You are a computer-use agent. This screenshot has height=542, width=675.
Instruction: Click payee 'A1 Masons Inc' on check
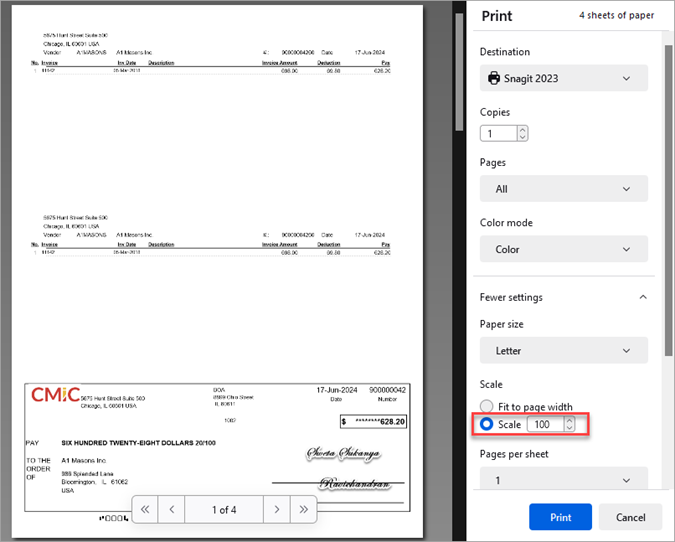click(84, 460)
